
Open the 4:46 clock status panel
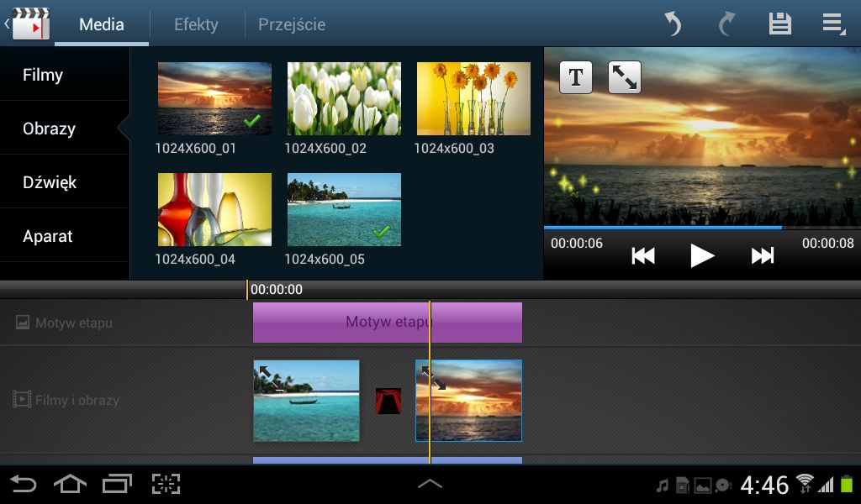pyautogui.click(x=763, y=486)
